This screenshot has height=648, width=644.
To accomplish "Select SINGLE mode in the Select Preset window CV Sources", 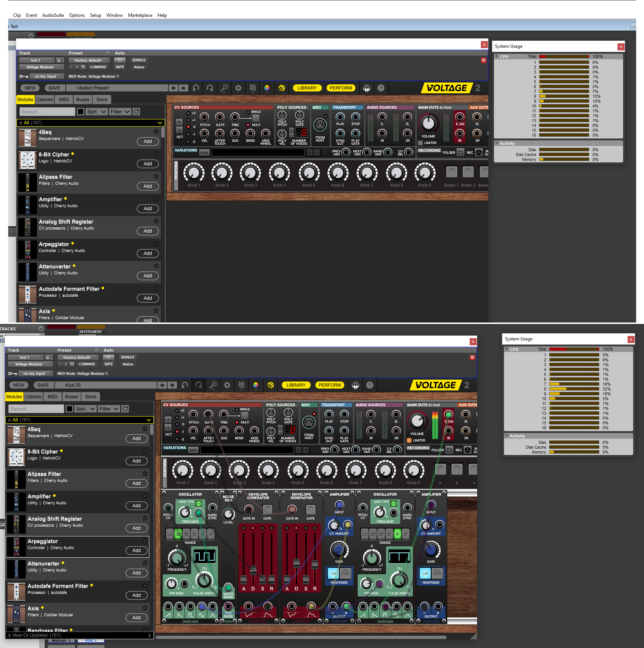I will [x=248, y=112].
